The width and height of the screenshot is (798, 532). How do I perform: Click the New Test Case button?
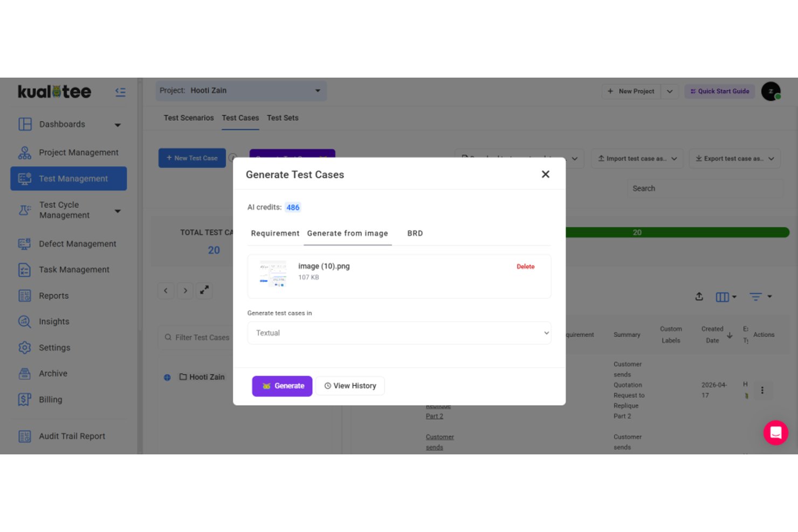(192, 158)
